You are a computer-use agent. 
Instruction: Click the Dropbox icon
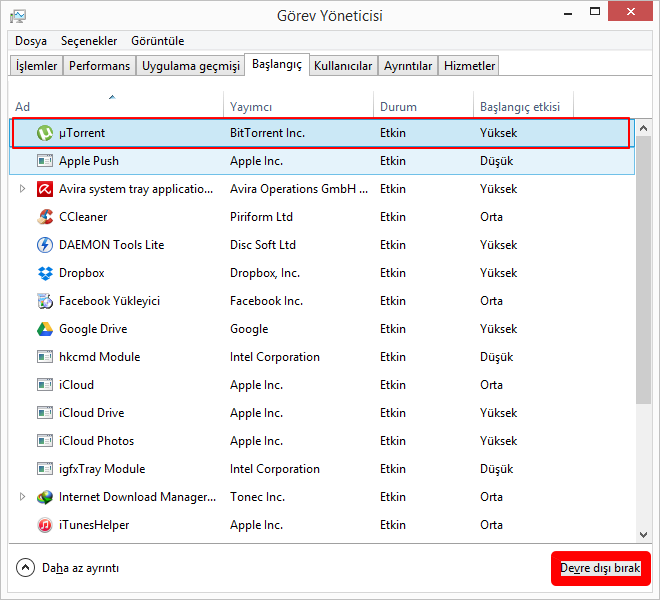45,273
